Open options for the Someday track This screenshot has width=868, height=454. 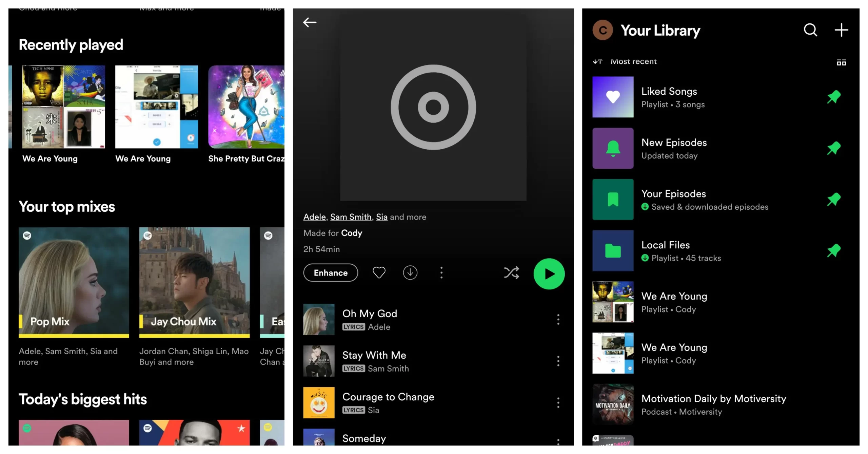[x=558, y=441]
